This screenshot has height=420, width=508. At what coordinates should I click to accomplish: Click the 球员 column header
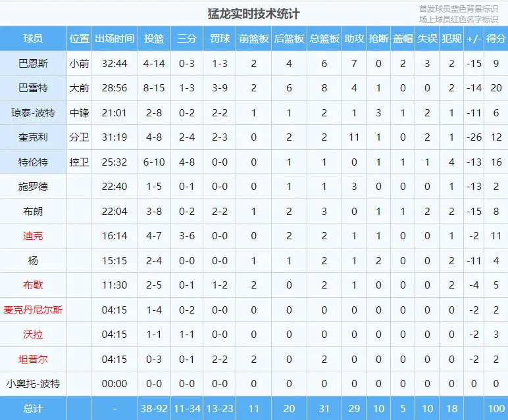33,39
